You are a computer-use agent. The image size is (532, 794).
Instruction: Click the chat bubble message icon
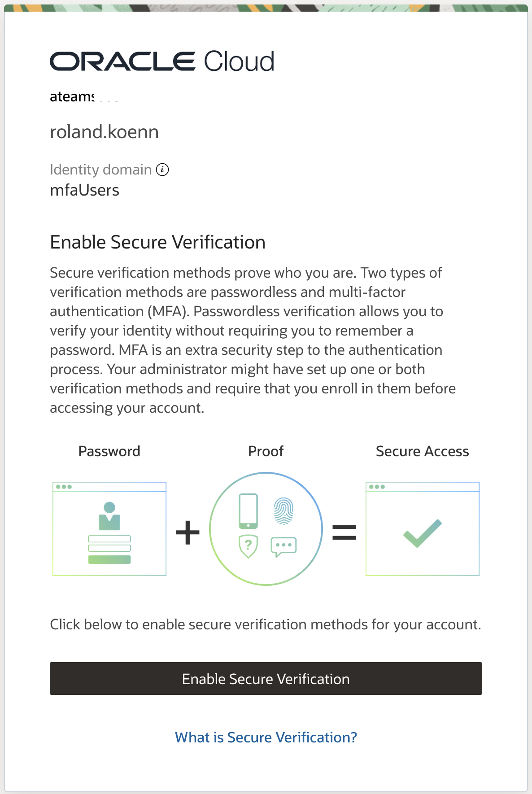[x=283, y=546]
